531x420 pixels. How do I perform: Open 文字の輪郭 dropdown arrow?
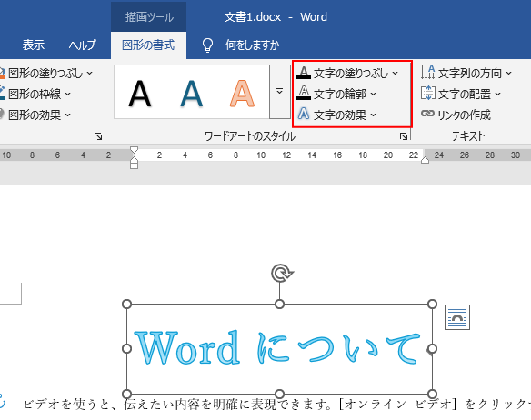pyautogui.click(x=373, y=94)
